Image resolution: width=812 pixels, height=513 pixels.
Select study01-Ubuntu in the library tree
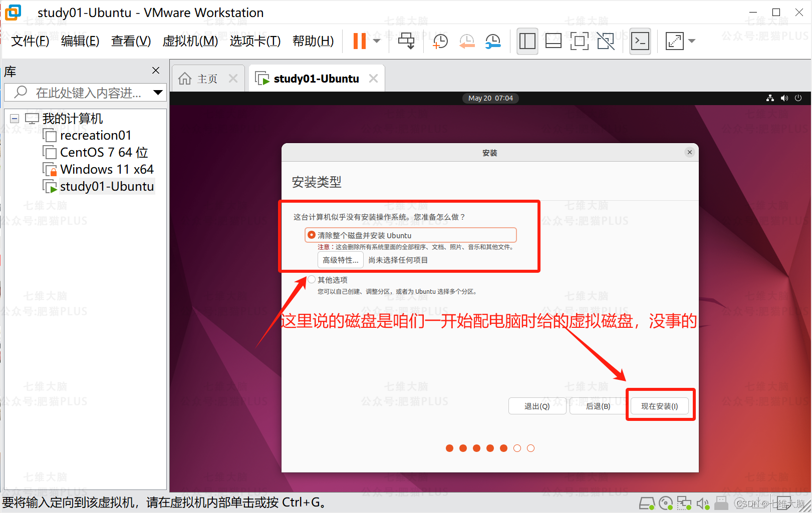coord(107,186)
